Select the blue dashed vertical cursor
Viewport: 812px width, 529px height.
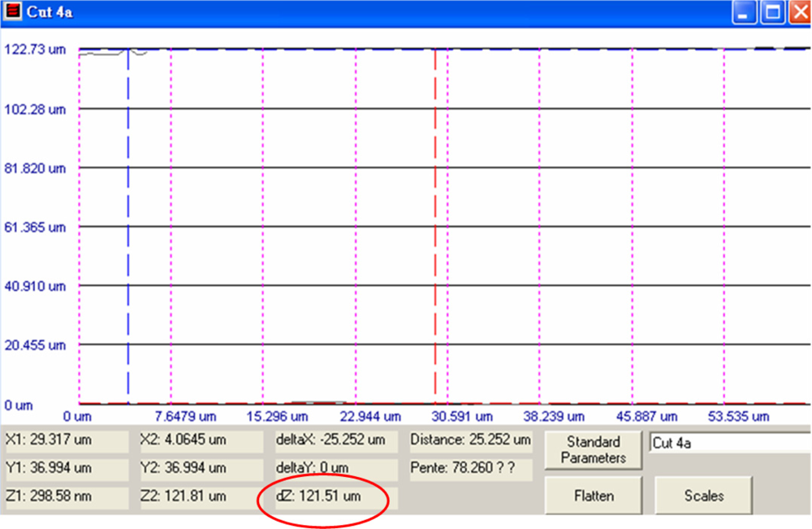click(128, 228)
